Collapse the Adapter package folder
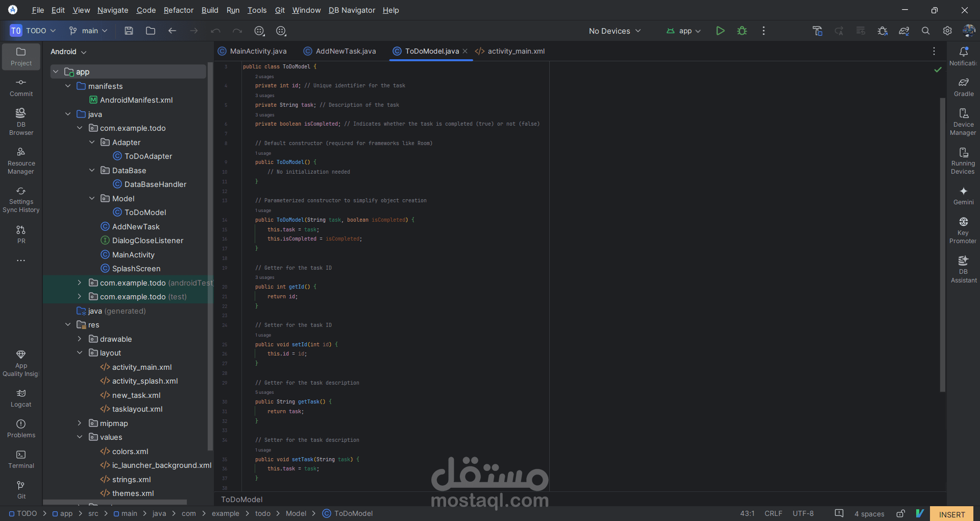 tap(92, 142)
